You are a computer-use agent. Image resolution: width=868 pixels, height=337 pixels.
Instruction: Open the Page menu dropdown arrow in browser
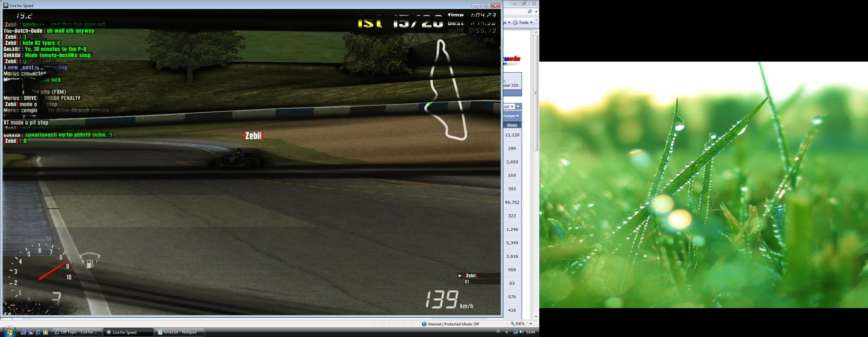[x=509, y=22]
